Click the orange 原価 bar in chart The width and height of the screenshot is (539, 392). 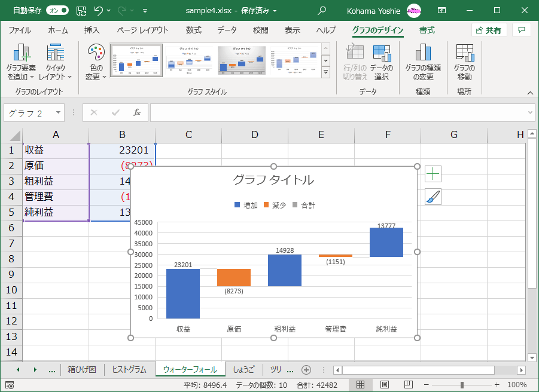pyautogui.click(x=234, y=277)
